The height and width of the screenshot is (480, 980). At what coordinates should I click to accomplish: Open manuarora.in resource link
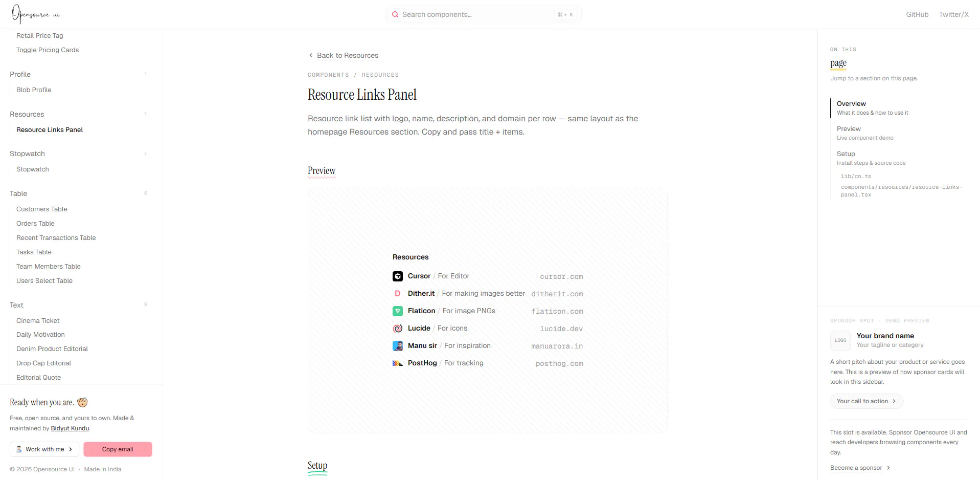click(x=557, y=346)
